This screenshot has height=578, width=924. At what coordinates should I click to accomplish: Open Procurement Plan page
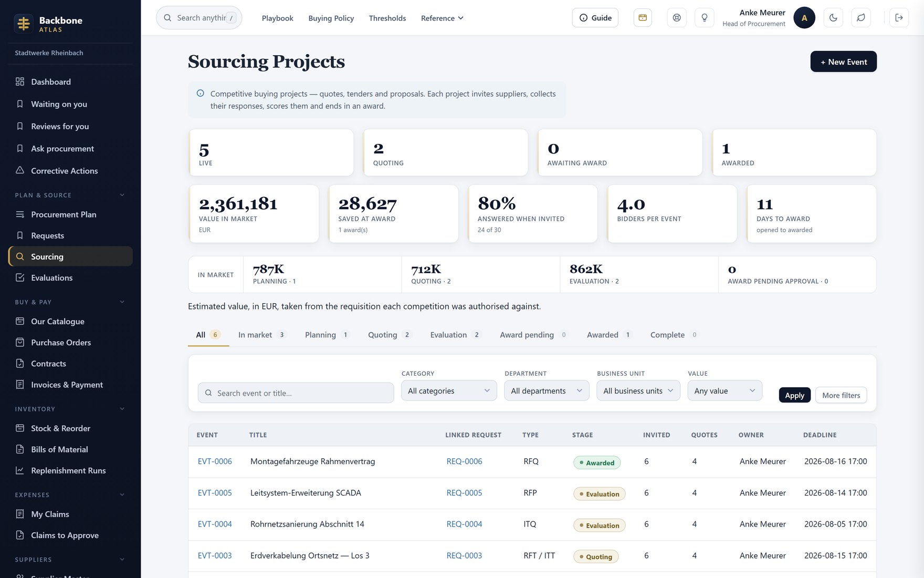pos(70,214)
